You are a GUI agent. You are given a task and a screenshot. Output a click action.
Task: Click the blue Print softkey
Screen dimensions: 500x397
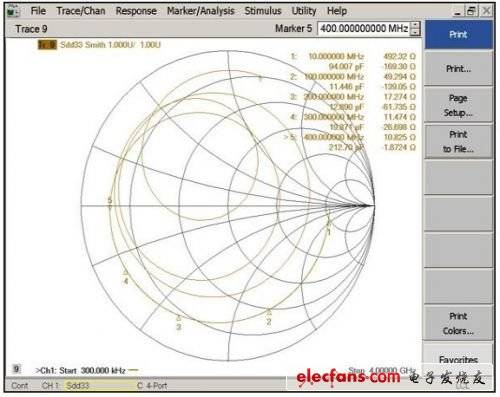pos(458,35)
